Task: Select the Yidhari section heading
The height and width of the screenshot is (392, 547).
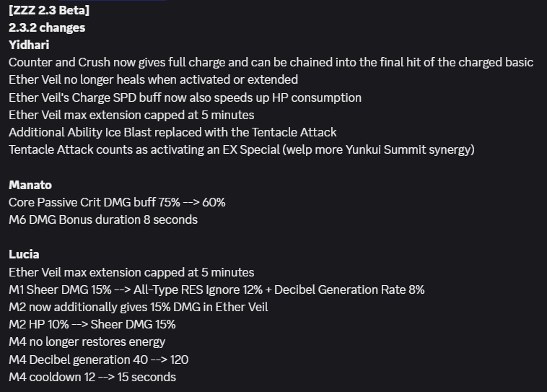Action: (x=29, y=45)
